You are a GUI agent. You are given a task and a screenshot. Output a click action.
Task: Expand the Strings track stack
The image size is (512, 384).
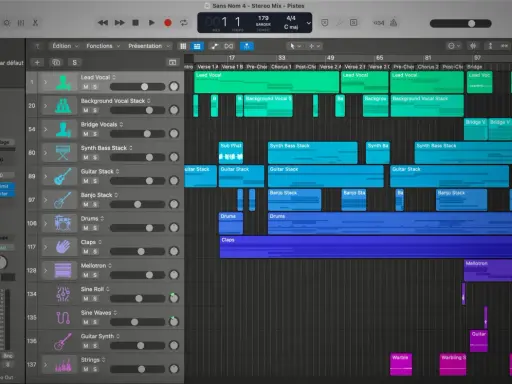point(46,365)
